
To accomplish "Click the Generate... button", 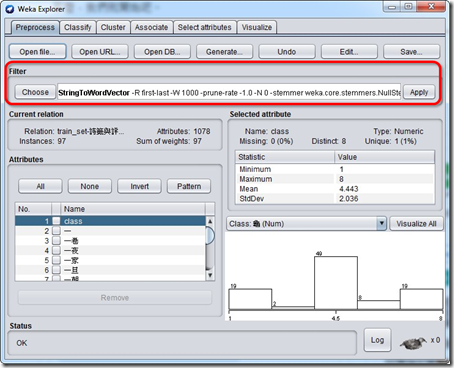I will 224,52.
